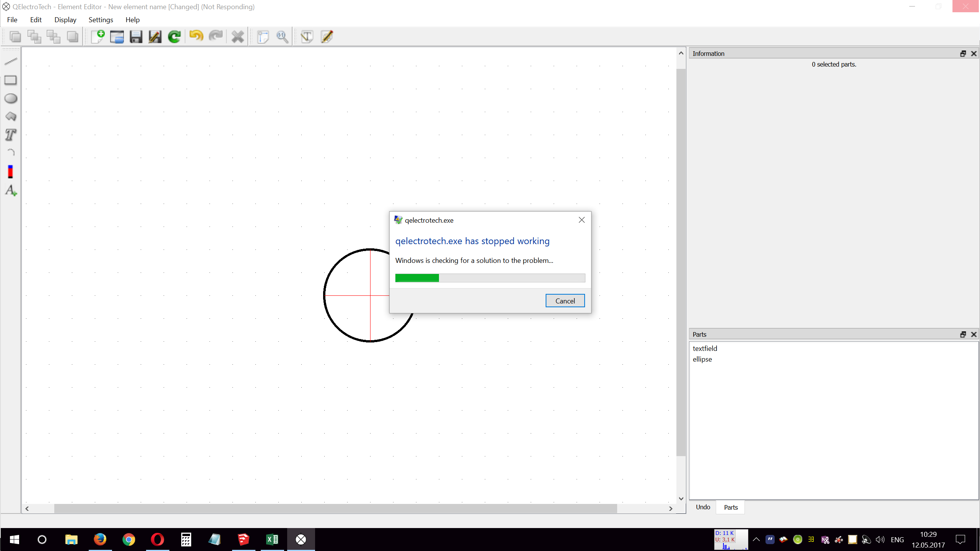
Task: Open Excel from the taskbar
Action: pyautogui.click(x=272, y=540)
